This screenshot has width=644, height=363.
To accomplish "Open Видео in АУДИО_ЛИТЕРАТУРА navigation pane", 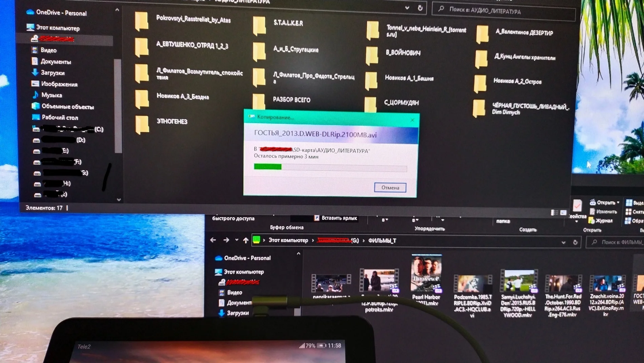I will pyautogui.click(x=44, y=50).
